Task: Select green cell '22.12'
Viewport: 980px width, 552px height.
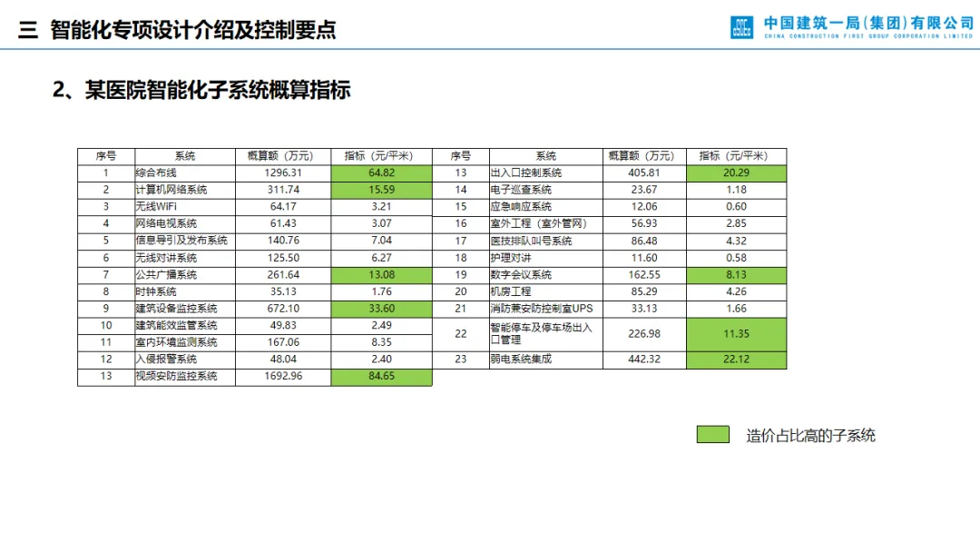Action: coord(736,360)
